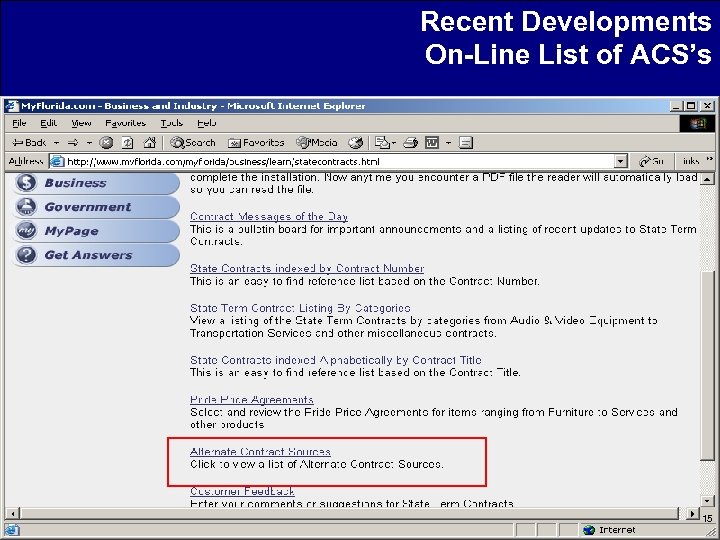Open the View menu

81,123
